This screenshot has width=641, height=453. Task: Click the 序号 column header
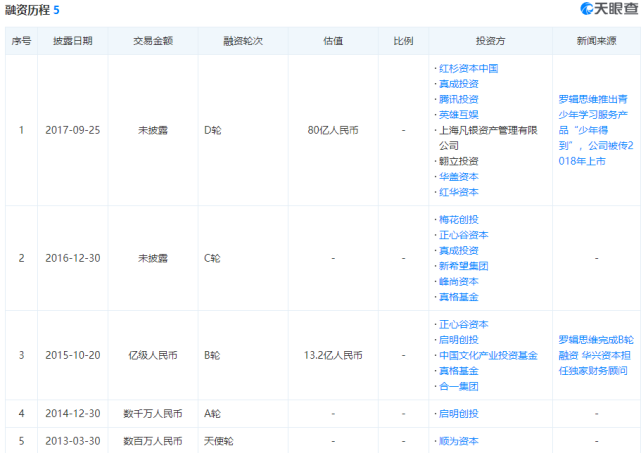[x=21, y=41]
